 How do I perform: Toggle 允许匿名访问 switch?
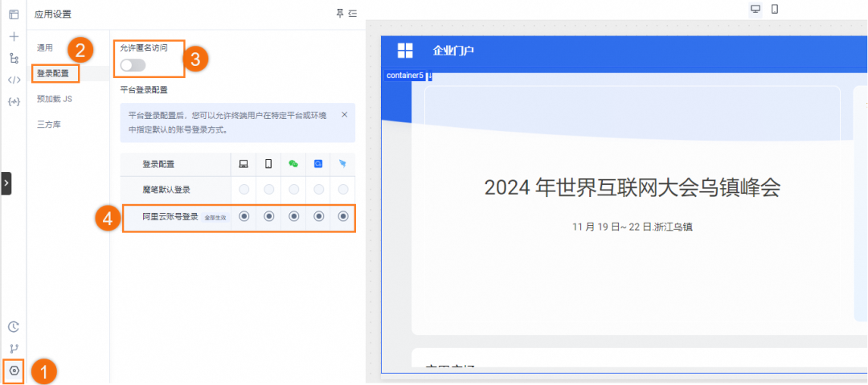pos(133,65)
